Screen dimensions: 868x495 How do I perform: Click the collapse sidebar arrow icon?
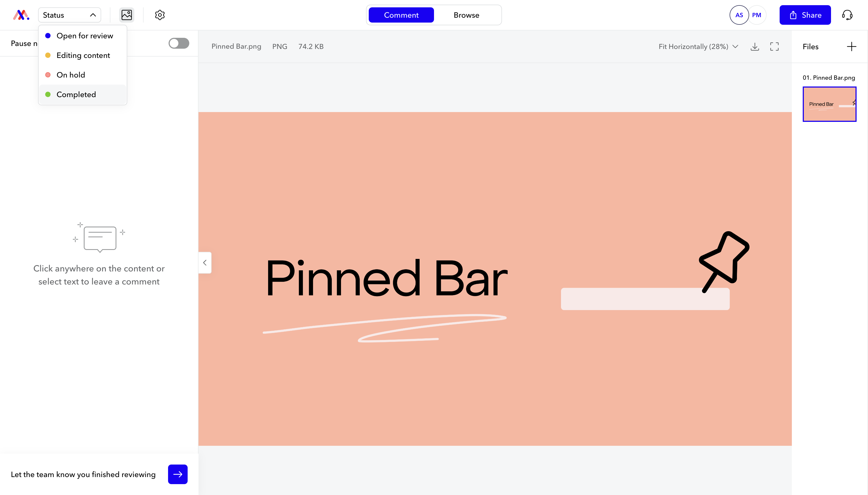tap(204, 262)
